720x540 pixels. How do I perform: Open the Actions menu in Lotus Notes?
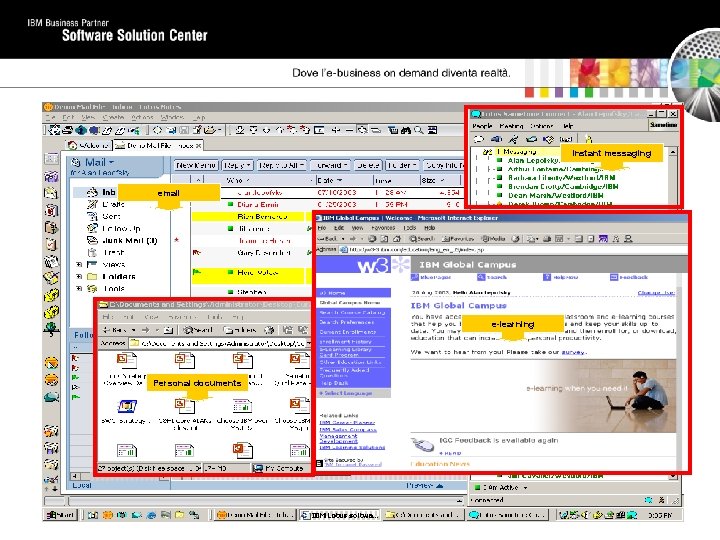click(142, 118)
